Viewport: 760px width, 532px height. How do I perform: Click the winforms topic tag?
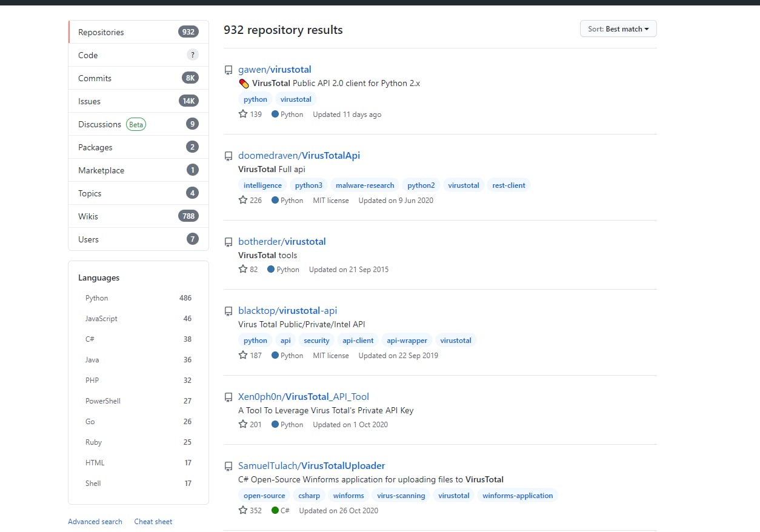pyautogui.click(x=348, y=496)
